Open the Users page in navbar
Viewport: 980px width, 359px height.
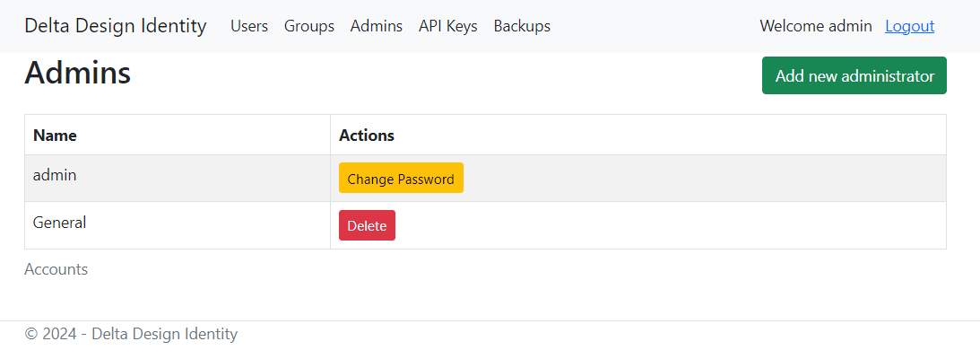tap(249, 26)
